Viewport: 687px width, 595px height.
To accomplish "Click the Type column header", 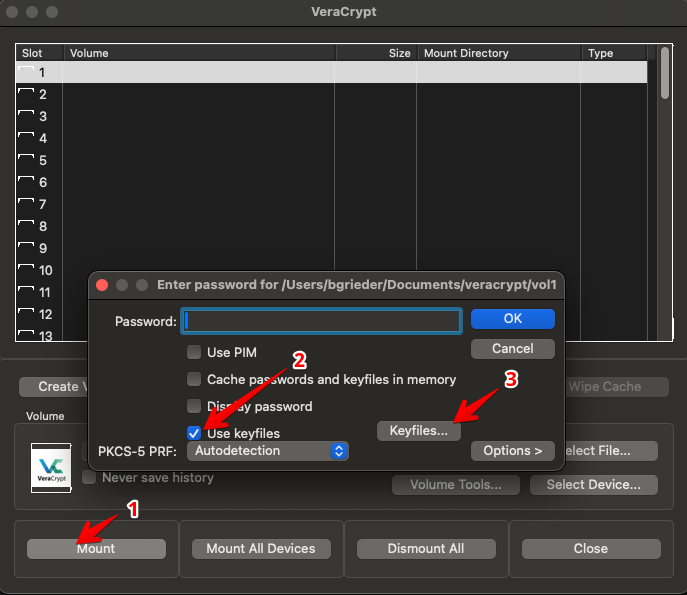I will tap(614, 53).
